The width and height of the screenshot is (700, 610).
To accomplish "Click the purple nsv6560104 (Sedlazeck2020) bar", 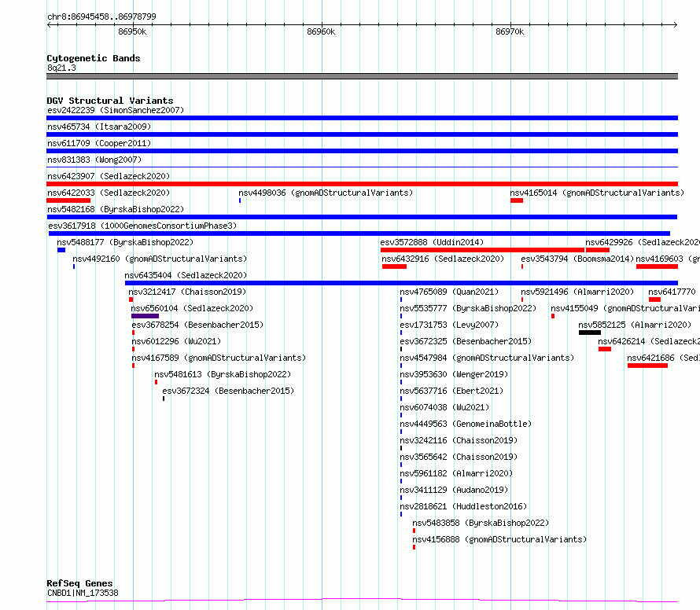I will 145,316.
